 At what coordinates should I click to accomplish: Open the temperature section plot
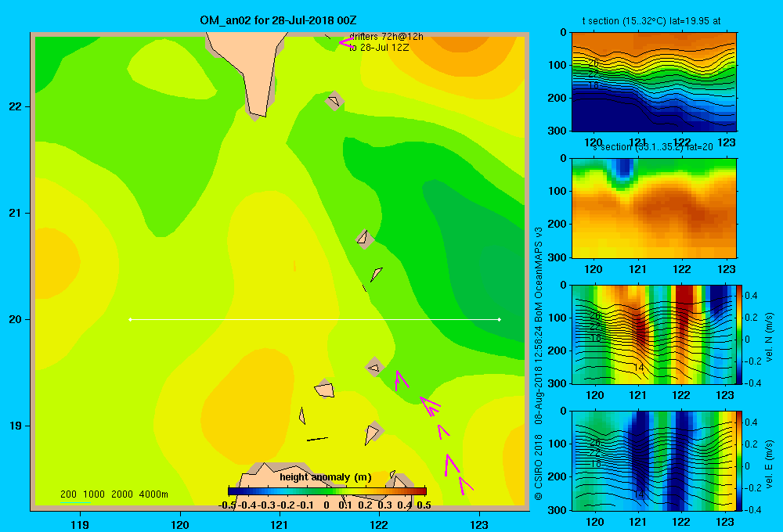click(654, 82)
